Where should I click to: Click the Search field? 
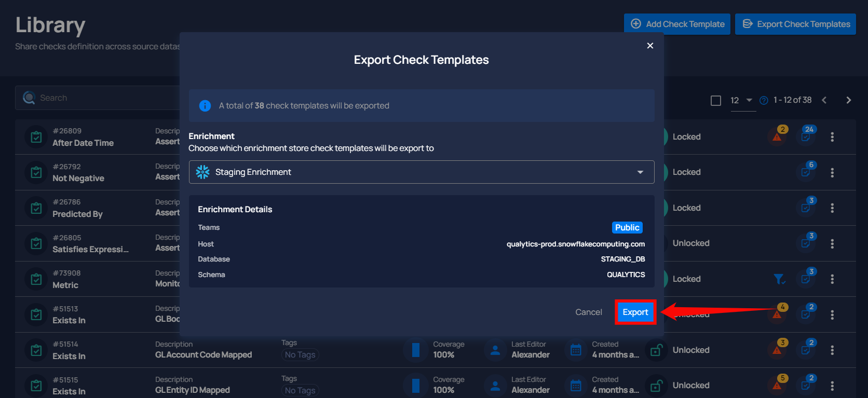pyautogui.click(x=99, y=98)
